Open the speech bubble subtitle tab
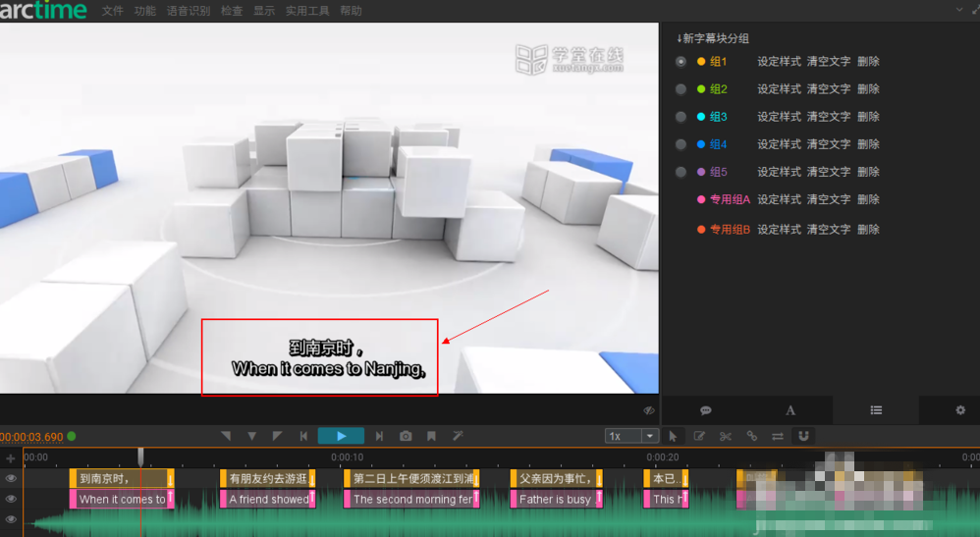980x537 pixels. pyautogui.click(x=705, y=410)
